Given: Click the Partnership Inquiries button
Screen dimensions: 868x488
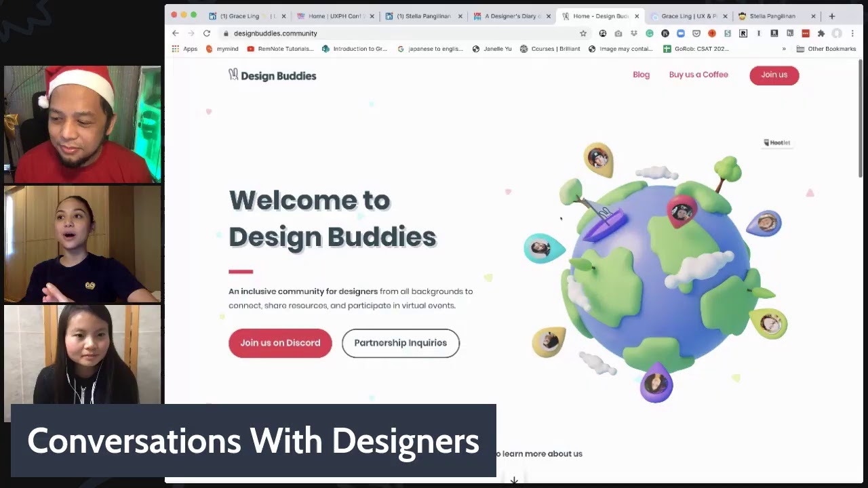Looking at the screenshot, I should coord(401,343).
